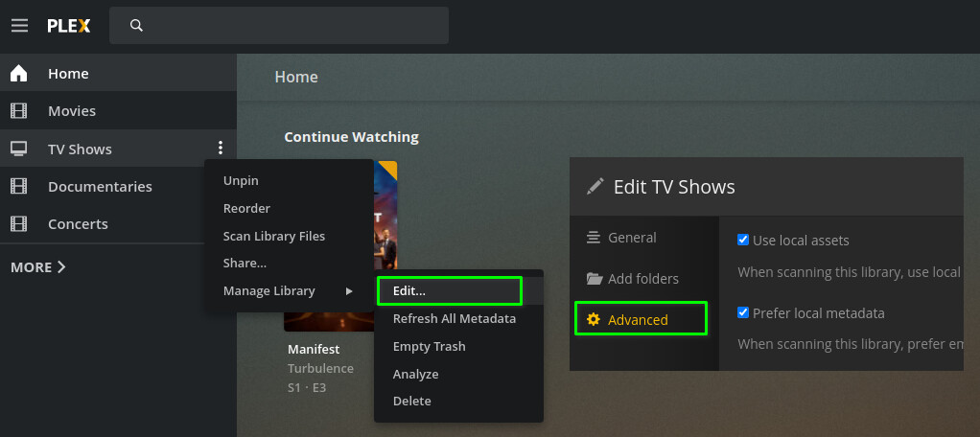The width and height of the screenshot is (980, 437).
Task: Switch to the Add folders tab
Action: pos(642,279)
